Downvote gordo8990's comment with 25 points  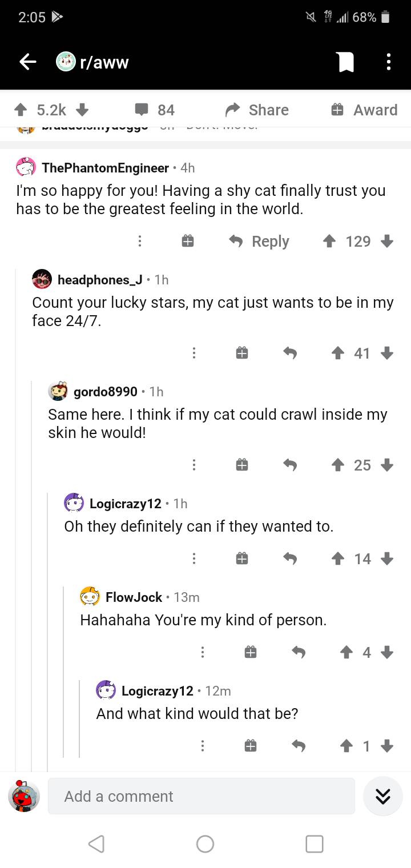387,465
